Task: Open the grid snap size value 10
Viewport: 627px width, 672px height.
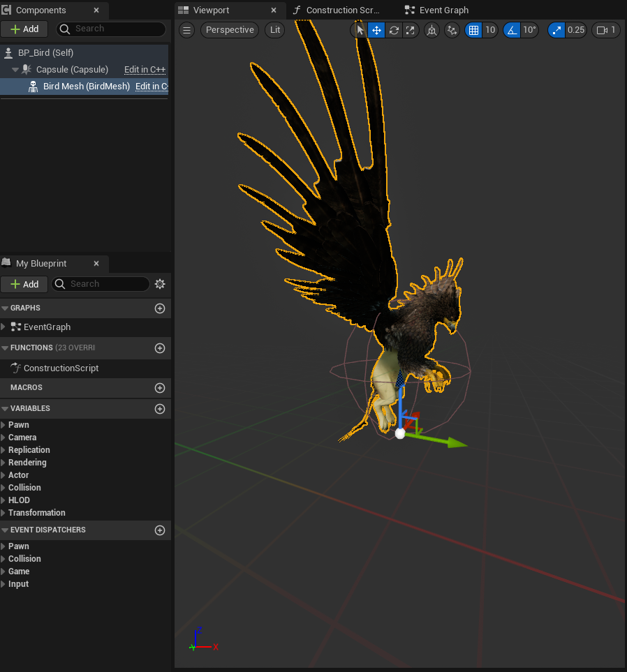Action: [490, 30]
